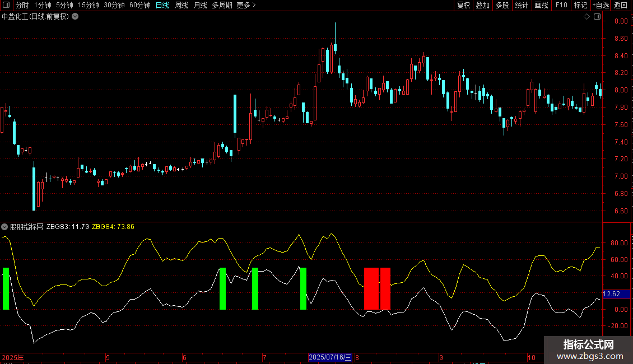Click the 标记 mark button
The height and width of the screenshot is (364, 633).
(x=580, y=5)
